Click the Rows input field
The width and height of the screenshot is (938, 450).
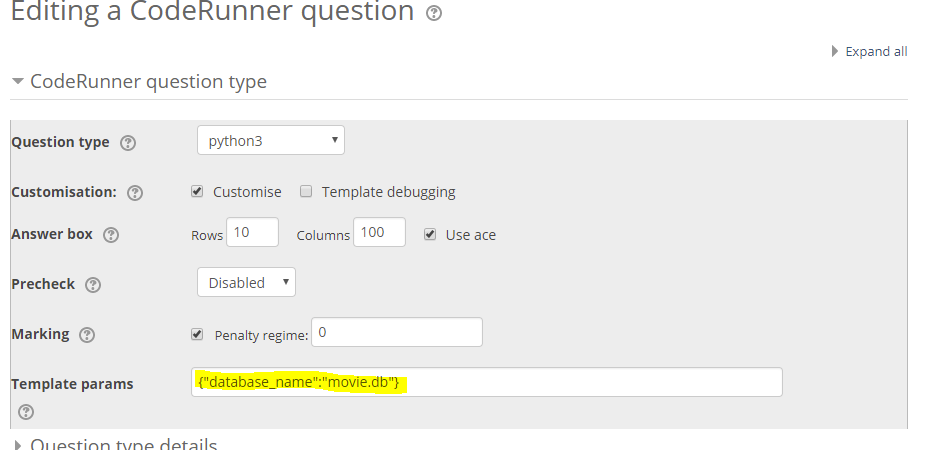(252, 232)
